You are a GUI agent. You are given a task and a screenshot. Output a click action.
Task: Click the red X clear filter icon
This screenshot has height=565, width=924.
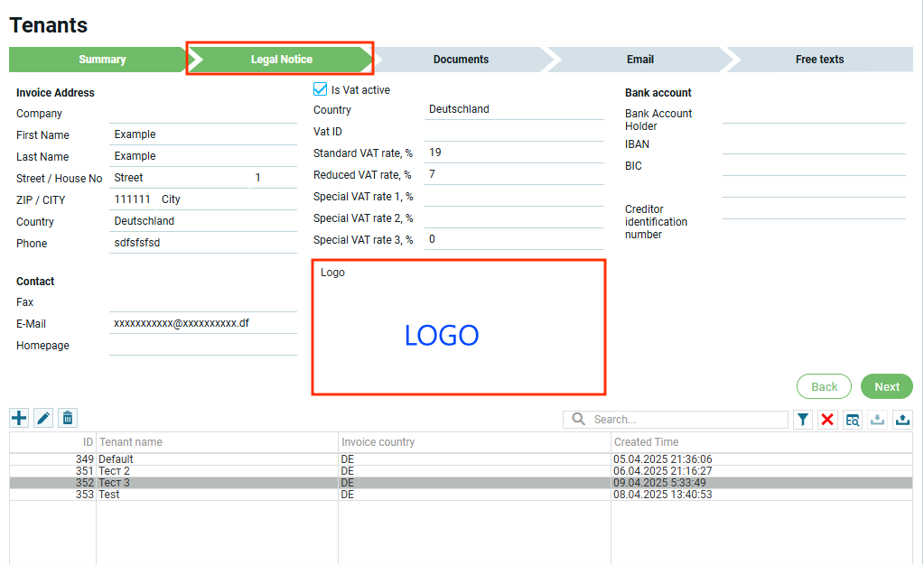(x=827, y=420)
